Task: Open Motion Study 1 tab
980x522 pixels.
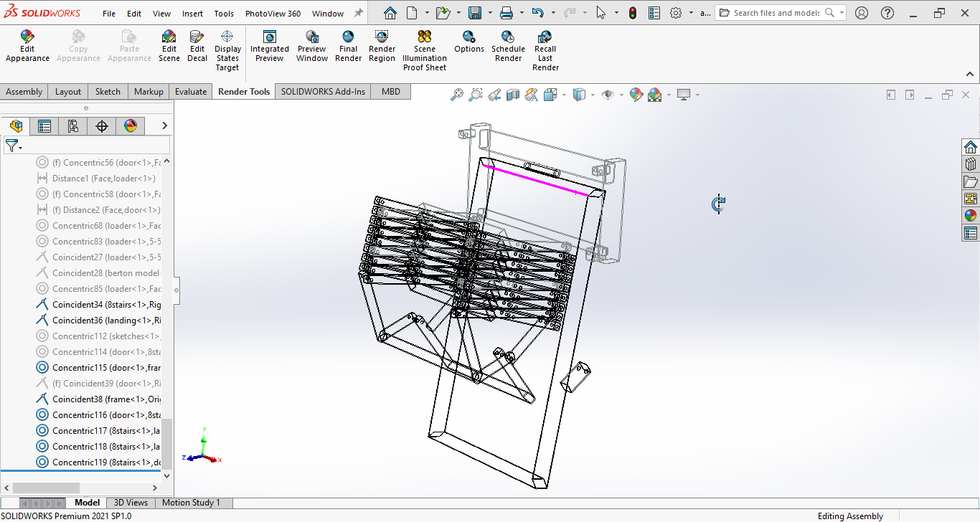Action: pos(191,503)
